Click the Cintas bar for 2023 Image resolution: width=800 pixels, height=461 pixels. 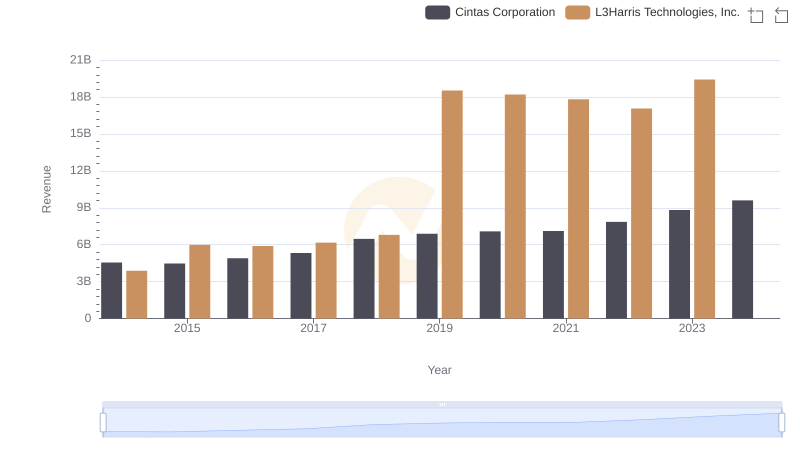tap(680, 264)
